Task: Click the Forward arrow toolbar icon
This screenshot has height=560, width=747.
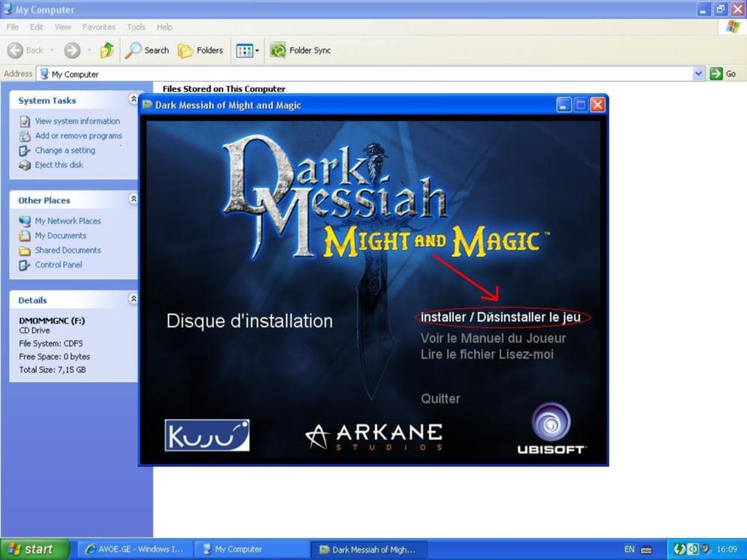Action: [x=72, y=50]
